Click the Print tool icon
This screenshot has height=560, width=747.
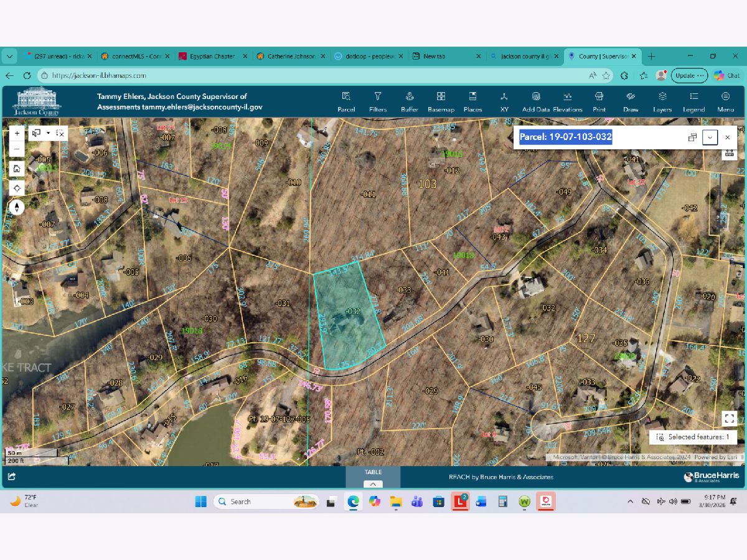click(x=599, y=101)
